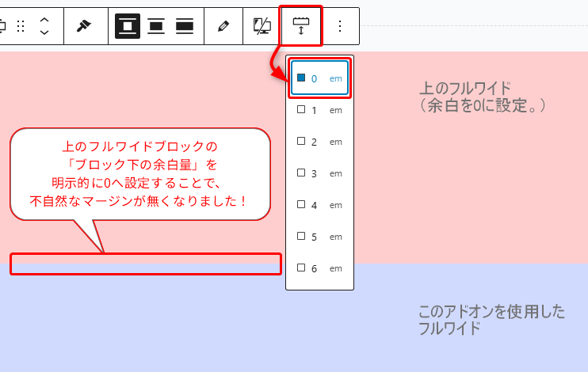Screen dimensions: 588x372
Task: Select the first content width icon
Action: tap(128, 26)
